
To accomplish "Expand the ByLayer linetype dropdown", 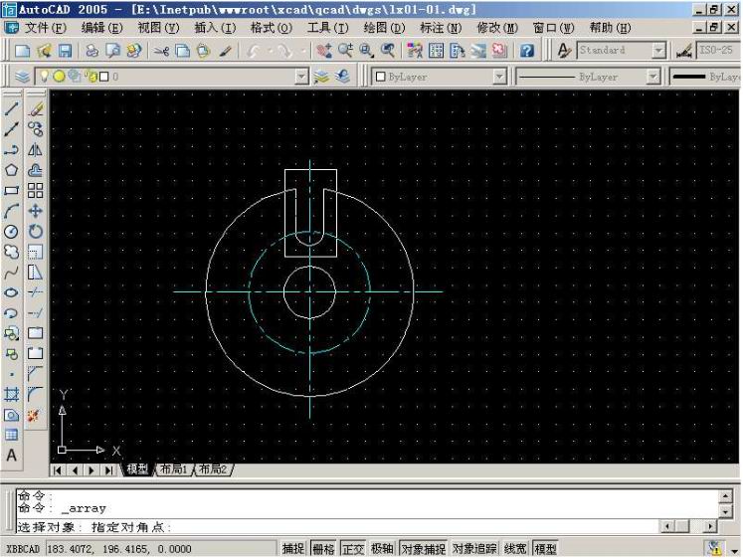I will (652, 77).
